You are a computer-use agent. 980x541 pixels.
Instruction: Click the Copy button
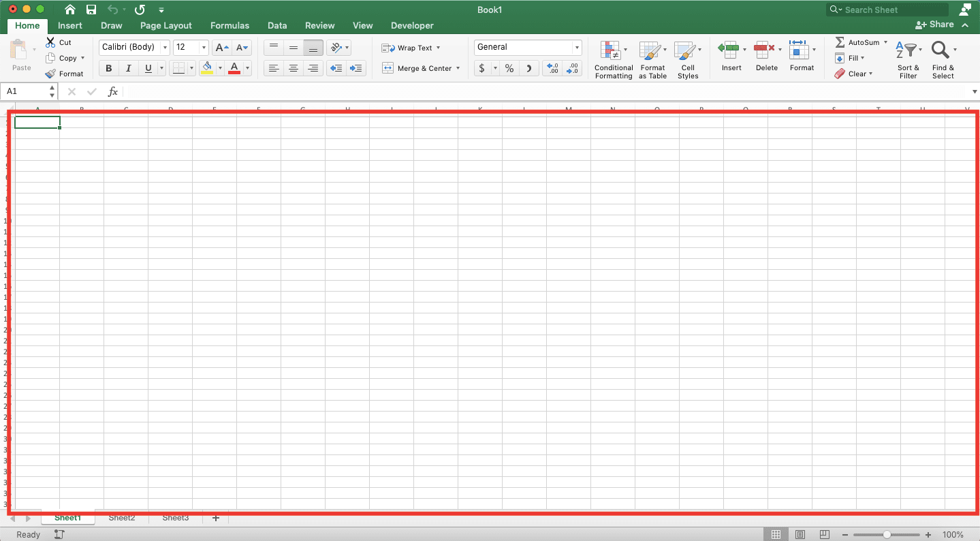point(65,58)
